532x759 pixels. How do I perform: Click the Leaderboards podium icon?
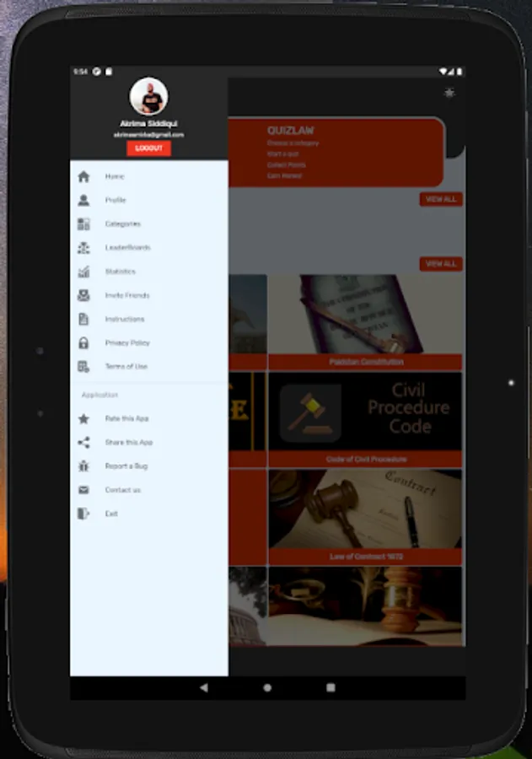pos(83,247)
